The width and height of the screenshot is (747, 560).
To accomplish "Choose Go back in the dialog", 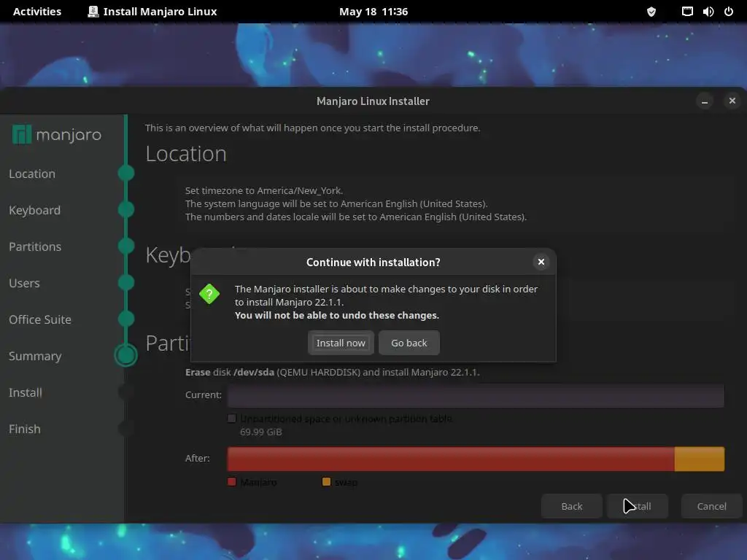I will pos(409,343).
